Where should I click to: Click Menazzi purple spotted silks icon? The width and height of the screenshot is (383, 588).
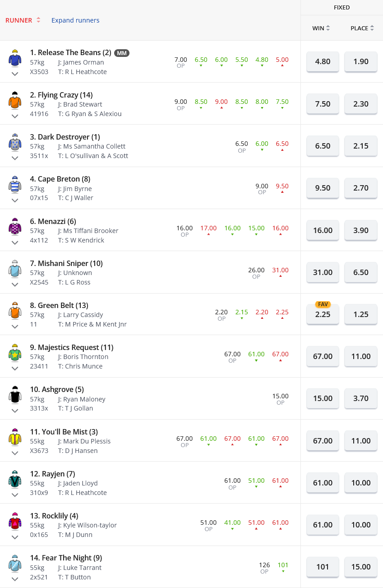coord(15,227)
